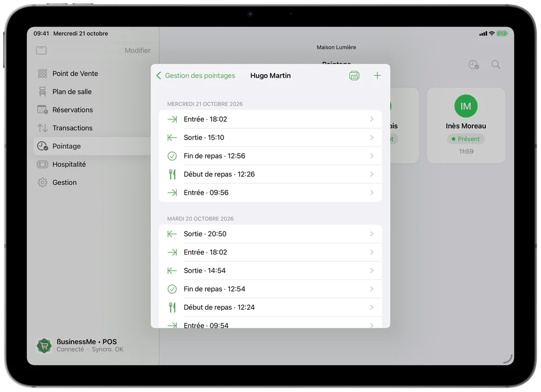
Task: Open Début de repas 12:26 entry
Action: (270, 174)
